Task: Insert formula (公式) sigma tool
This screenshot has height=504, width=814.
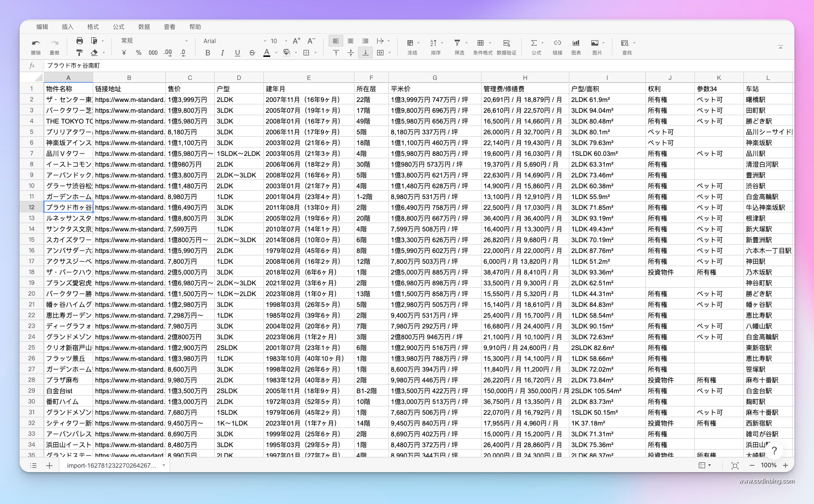Action: pos(536,47)
